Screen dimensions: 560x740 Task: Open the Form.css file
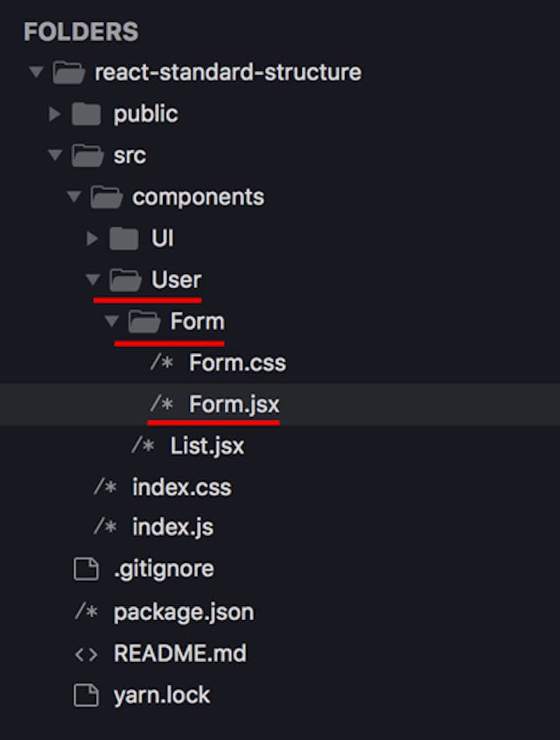point(237,363)
